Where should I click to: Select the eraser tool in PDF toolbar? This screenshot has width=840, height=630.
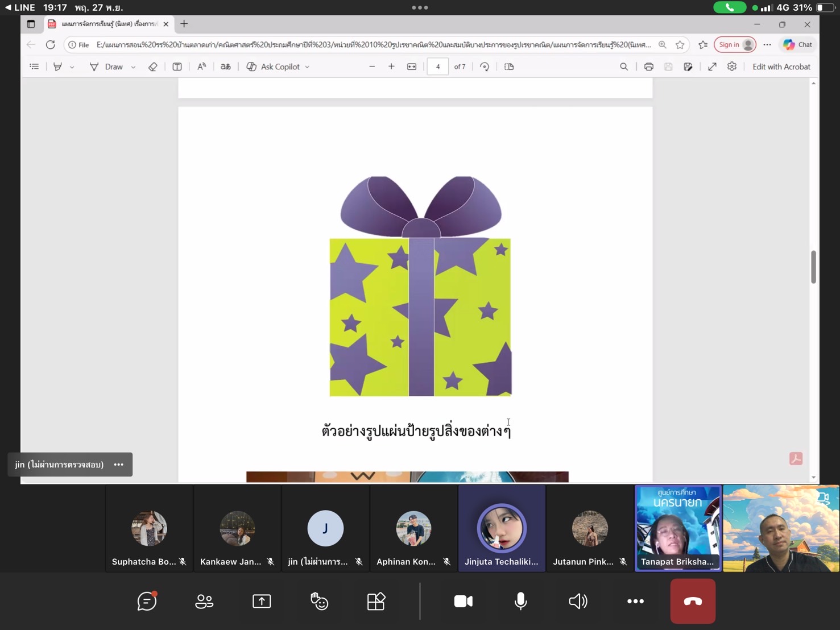click(x=152, y=67)
